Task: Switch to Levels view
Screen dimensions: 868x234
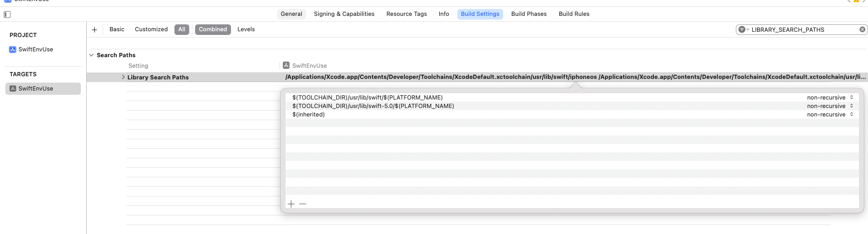Action: [246, 29]
